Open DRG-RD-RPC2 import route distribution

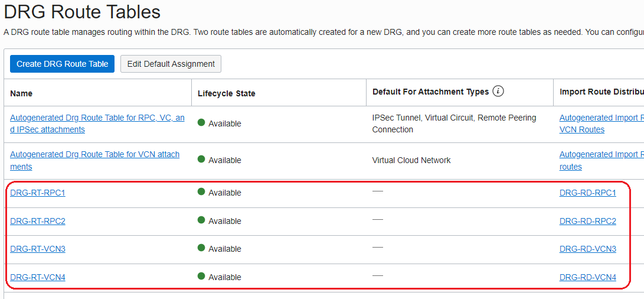tap(587, 222)
